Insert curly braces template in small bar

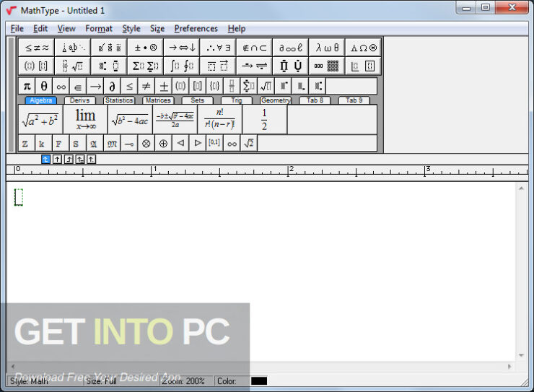215,86
